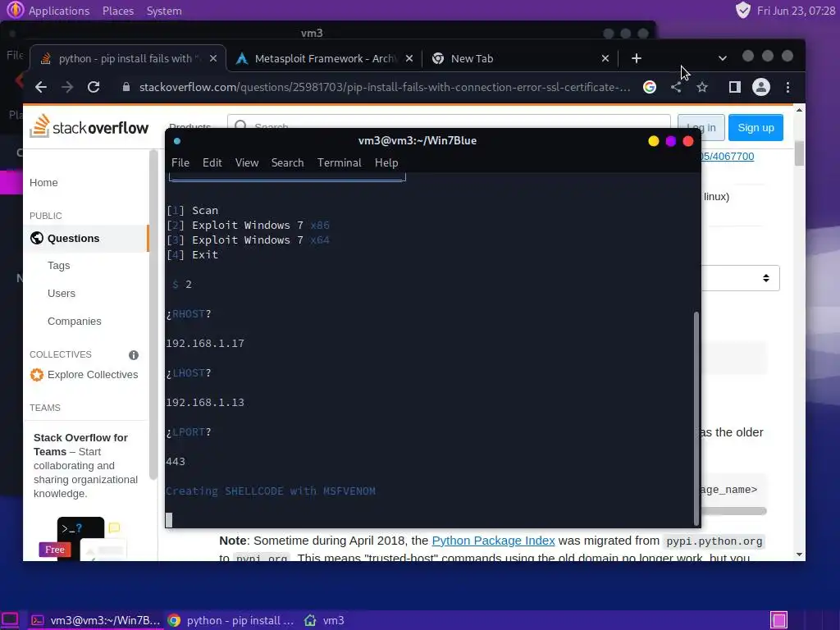
Task: Click the Stack Overflow page scrollbar
Action: point(799,153)
